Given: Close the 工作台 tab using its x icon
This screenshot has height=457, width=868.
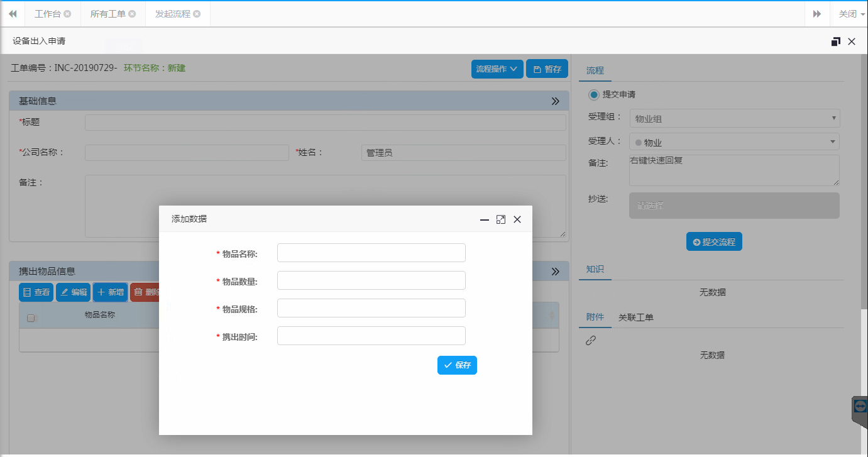Looking at the screenshot, I should [67, 14].
